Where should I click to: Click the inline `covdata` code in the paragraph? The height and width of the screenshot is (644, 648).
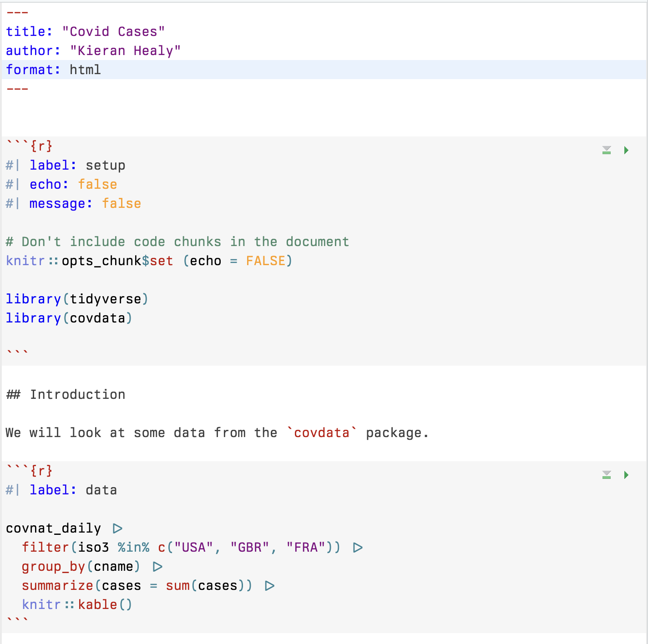(322, 433)
